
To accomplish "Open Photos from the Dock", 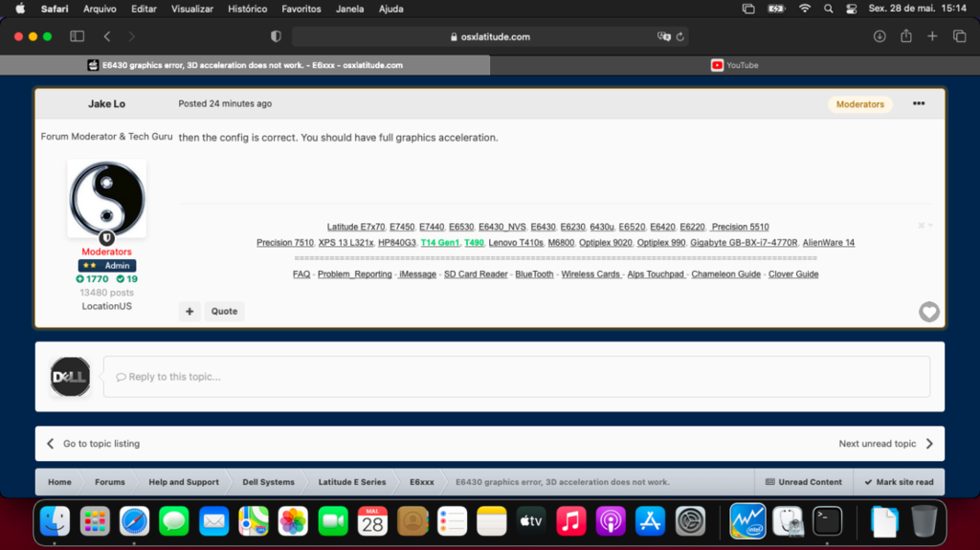I will (293, 520).
